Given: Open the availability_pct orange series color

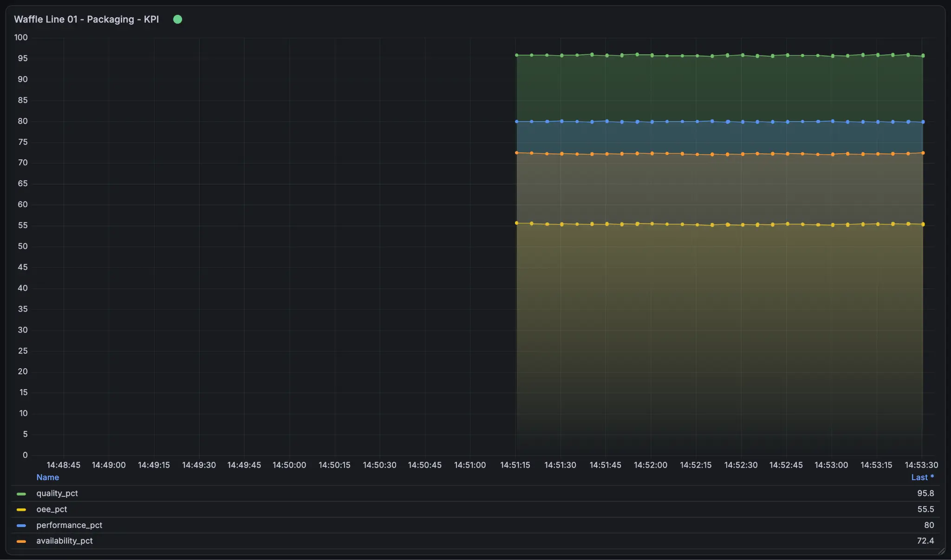Looking at the screenshot, I should point(21,541).
